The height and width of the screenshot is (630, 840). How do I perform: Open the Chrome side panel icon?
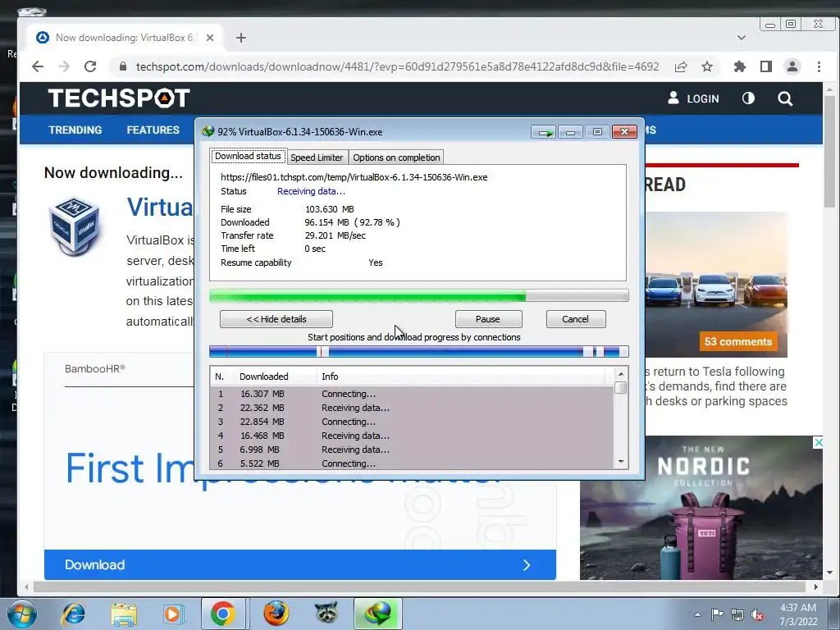pos(766,66)
